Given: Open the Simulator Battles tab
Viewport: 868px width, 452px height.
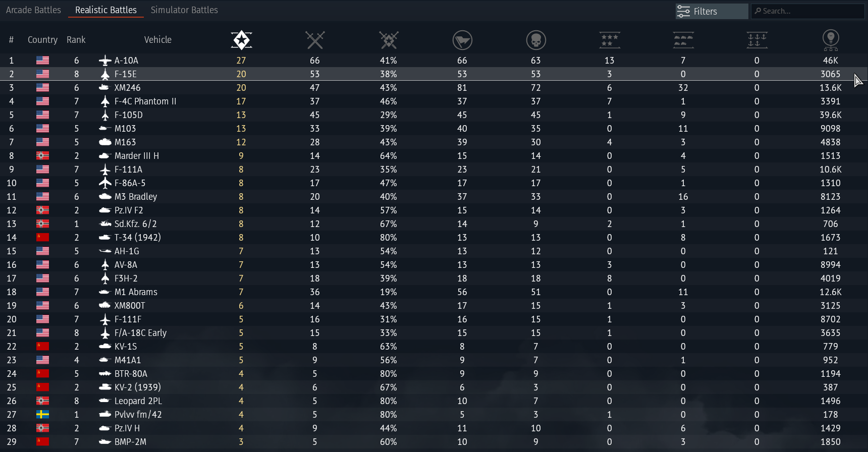Looking at the screenshot, I should [x=184, y=10].
